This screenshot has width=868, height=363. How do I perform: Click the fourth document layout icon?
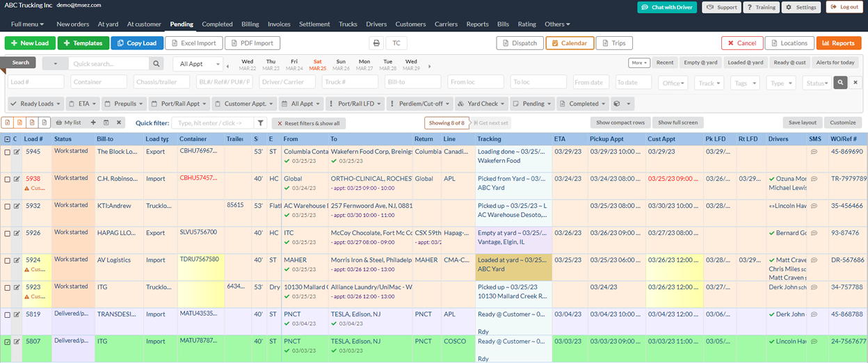[x=45, y=122]
